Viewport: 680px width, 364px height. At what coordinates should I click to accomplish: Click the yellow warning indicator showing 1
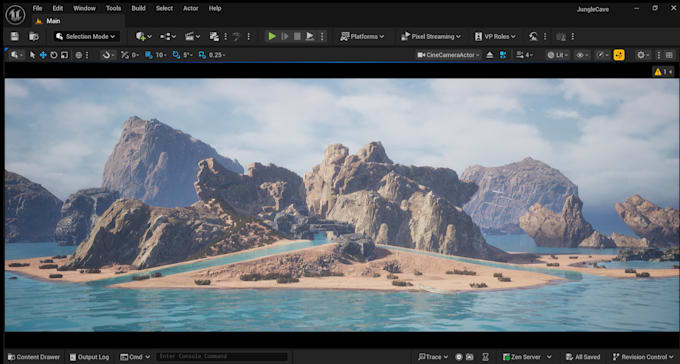coord(664,72)
